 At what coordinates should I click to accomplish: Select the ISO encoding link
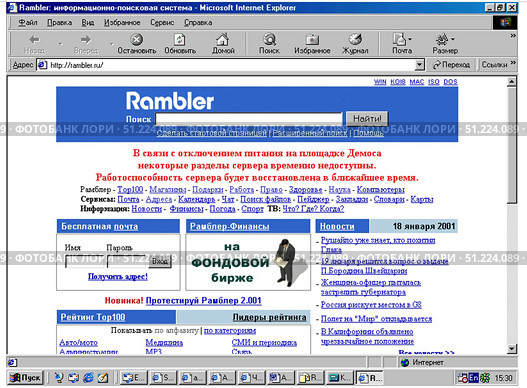434,82
